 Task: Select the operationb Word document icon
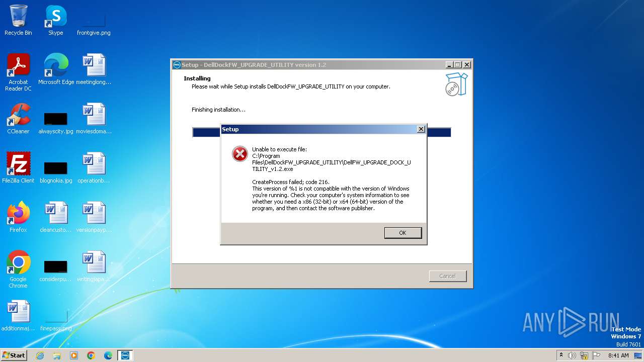pos(94,168)
